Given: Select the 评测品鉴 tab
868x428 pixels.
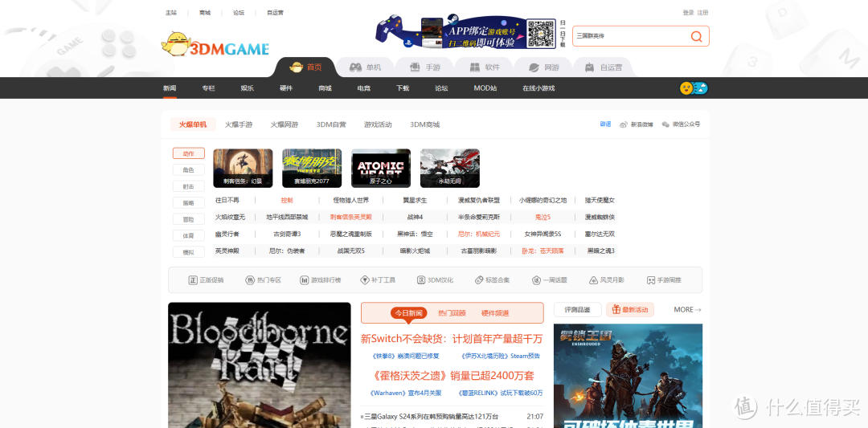Looking at the screenshot, I should tap(577, 310).
